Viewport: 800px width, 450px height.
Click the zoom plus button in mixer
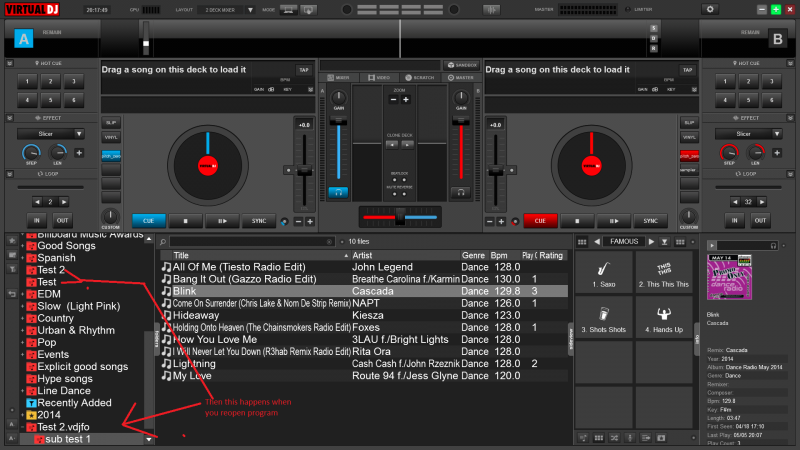click(x=406, y=99)
